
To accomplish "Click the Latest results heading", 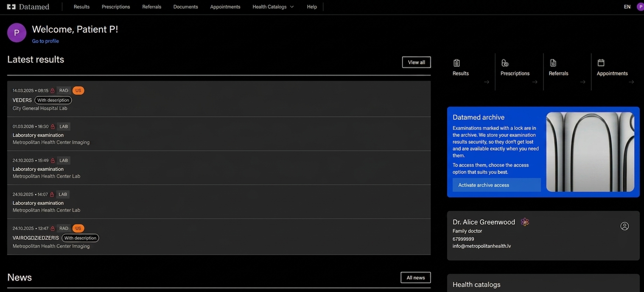I will tap(36, 59).
